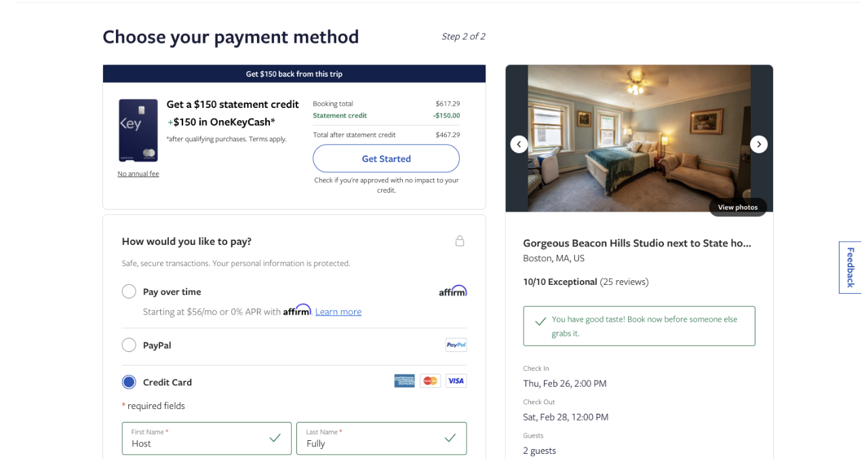Screen dimensions: 868x468
Task: Click the Mastercard card icon
Action: point(430,381)
